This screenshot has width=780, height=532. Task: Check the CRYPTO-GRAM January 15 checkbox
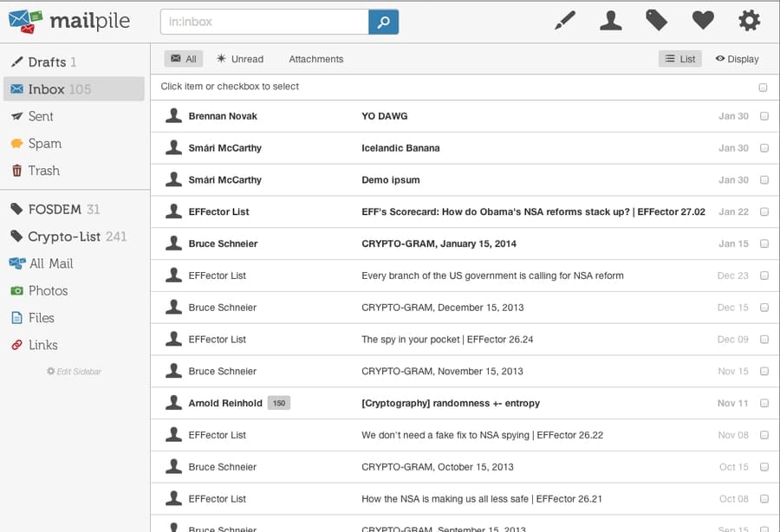point(764,243)
